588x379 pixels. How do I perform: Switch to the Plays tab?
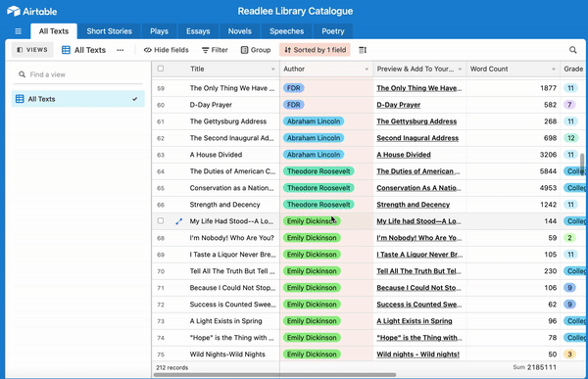pos(159,31)
